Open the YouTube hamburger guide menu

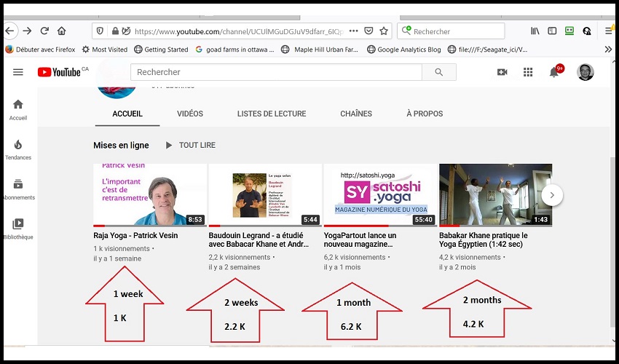pos(18,72)
